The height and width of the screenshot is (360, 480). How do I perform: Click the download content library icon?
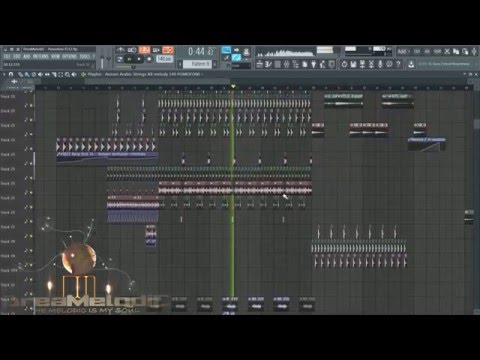point(411,64)
